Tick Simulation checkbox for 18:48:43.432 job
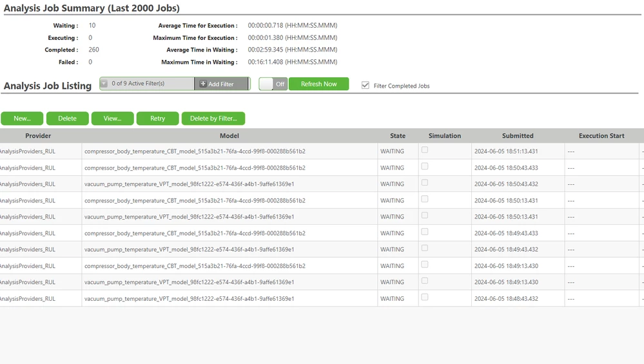Image resolution: width=644 pixels, height=364 pixels. click(x=425, y=297)
